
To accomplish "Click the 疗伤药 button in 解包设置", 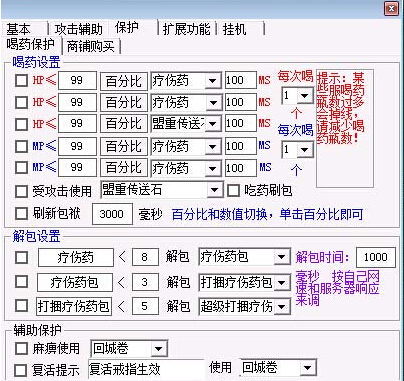I will (76, 257).
